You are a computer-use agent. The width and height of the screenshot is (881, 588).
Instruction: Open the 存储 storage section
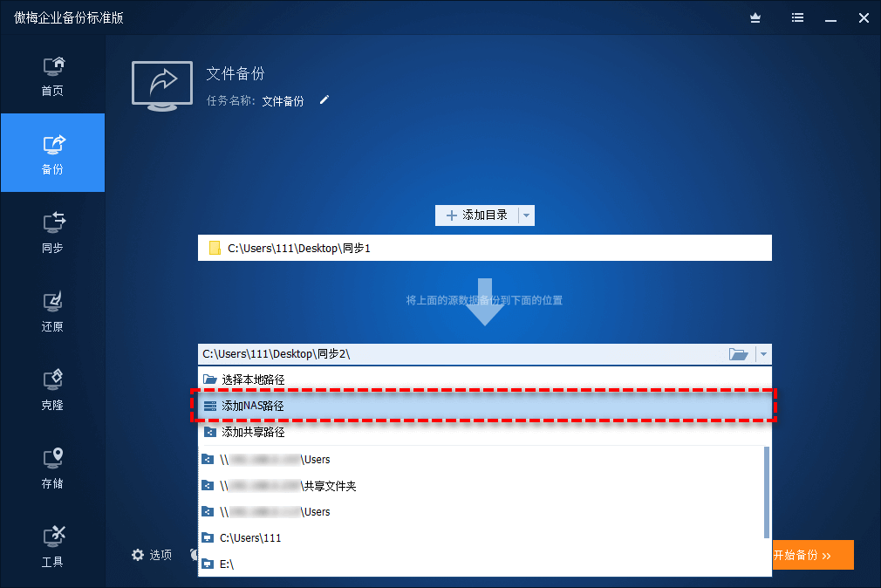(53, 468)
